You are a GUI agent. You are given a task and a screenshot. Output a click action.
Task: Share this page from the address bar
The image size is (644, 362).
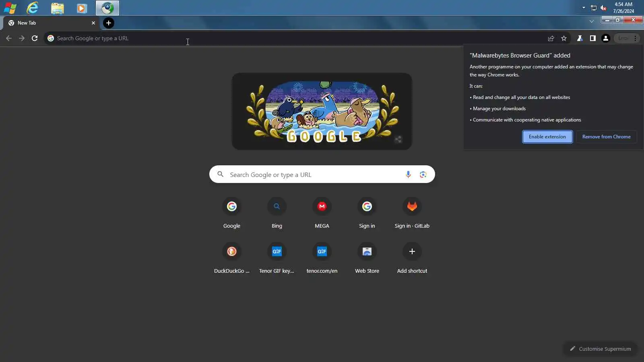point(551,38)
